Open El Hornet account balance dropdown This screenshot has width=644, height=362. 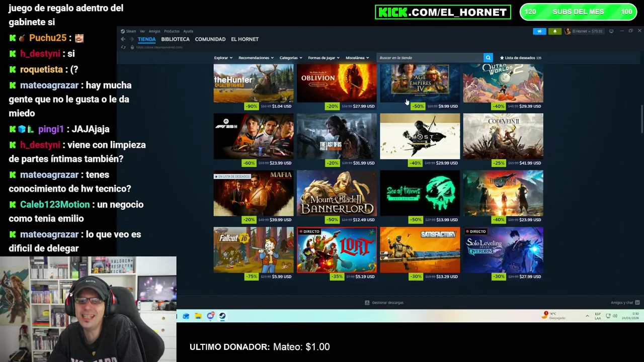[587, 31]
